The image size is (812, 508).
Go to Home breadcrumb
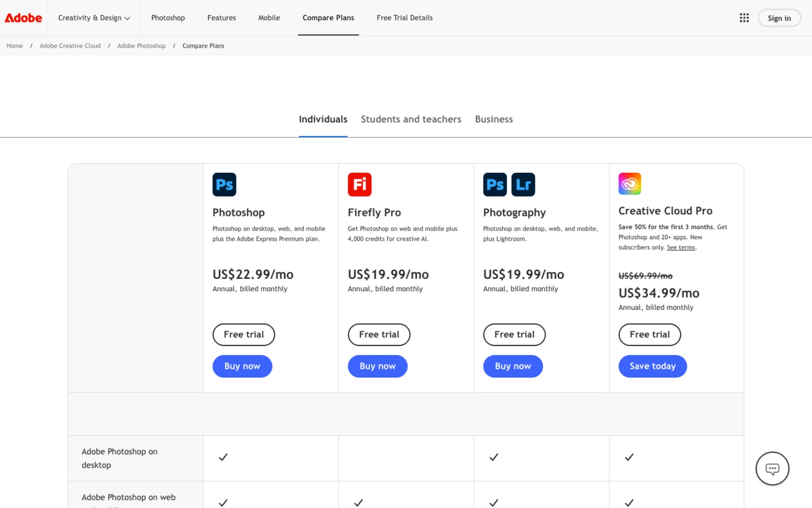point(15,46)
